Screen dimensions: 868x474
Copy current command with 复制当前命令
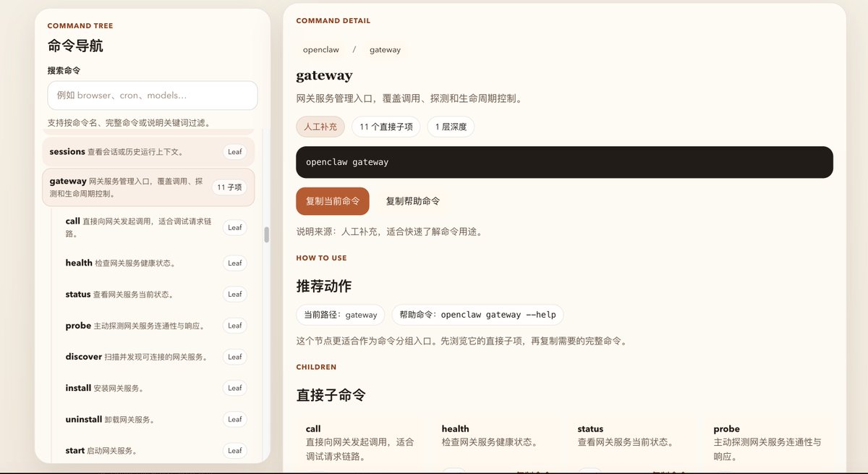[x=333, y=201]
